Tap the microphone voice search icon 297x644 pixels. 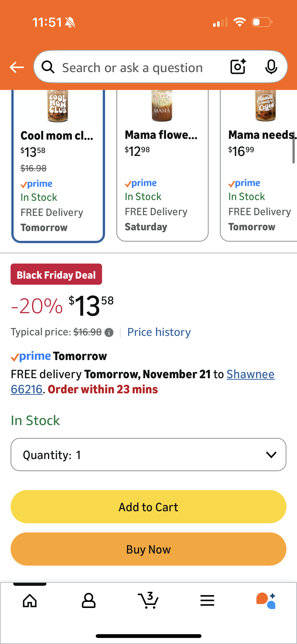[x=271, y=67]
